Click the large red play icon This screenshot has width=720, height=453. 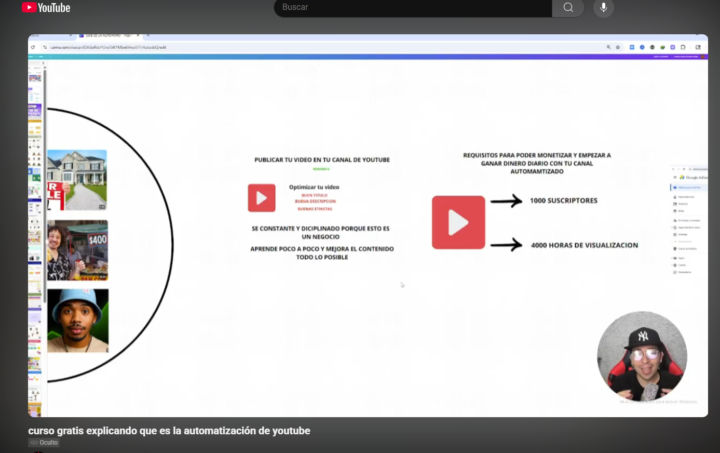[458, 223]
